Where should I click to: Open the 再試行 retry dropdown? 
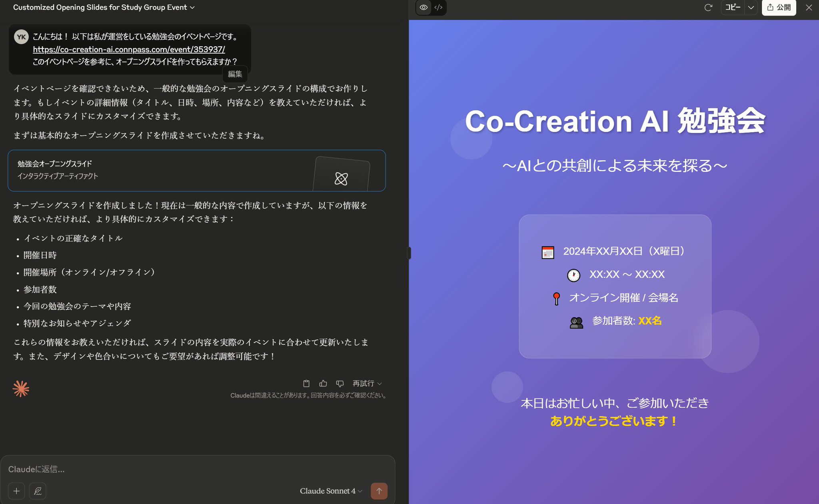click(x=367, y=383)
